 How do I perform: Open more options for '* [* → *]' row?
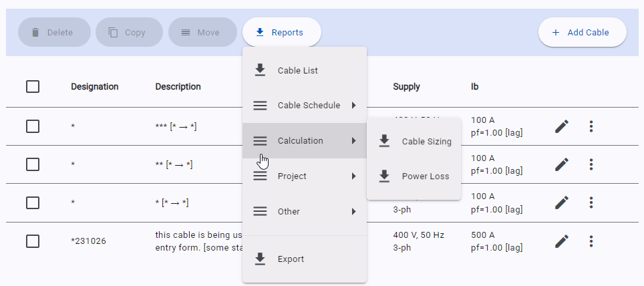(x=591, y=202)
